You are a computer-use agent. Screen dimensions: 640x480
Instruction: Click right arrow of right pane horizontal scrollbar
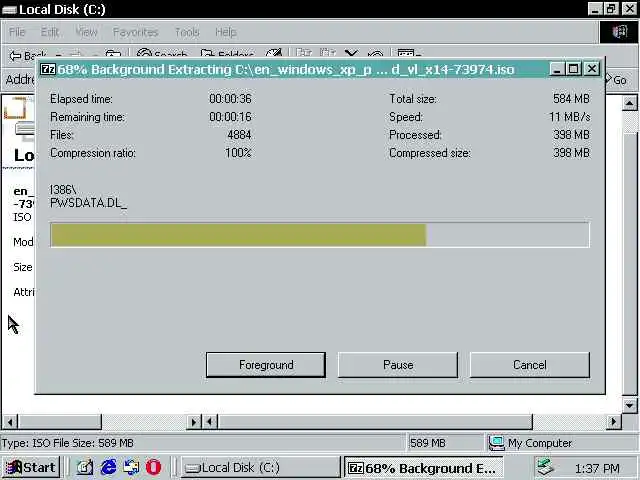coord(613,422)
